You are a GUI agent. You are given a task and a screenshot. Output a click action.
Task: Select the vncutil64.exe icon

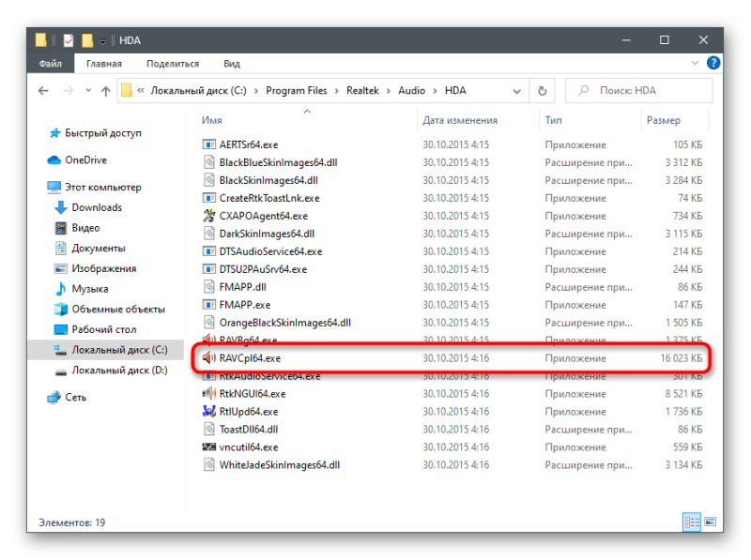[x=208, y=447]
